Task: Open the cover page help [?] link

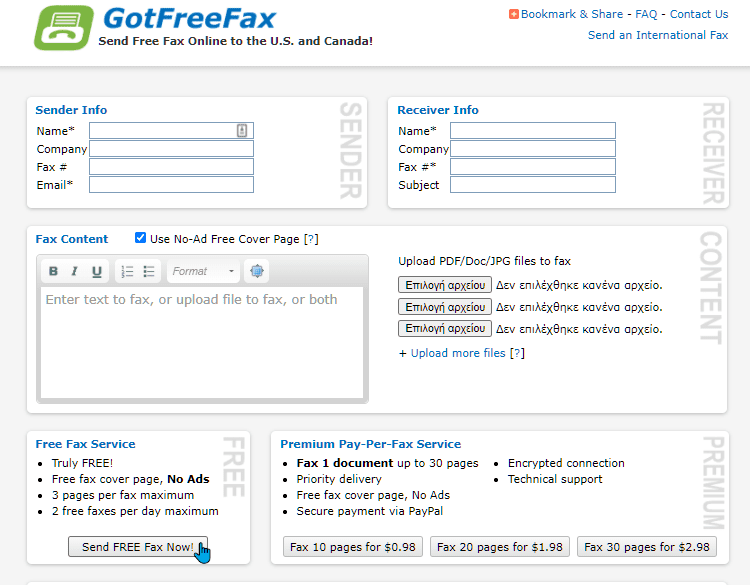Action: [x=311, y=239]
